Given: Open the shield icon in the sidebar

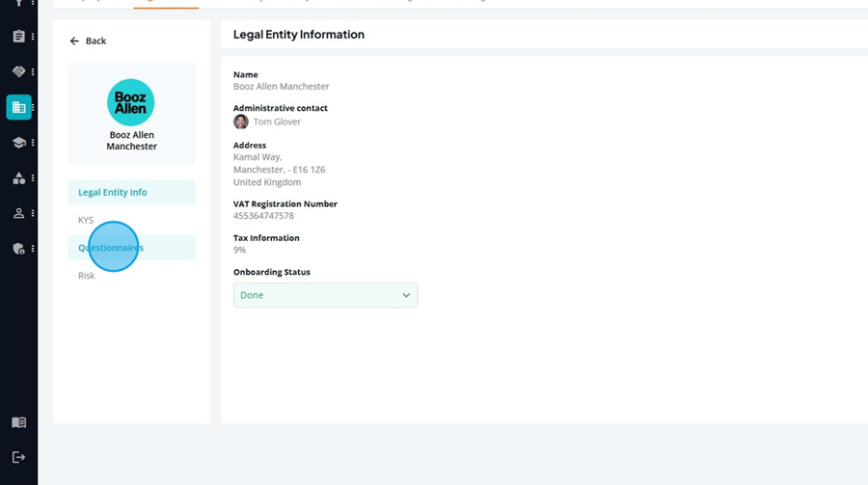Looking at the screenshot, I should coord(18,249).
